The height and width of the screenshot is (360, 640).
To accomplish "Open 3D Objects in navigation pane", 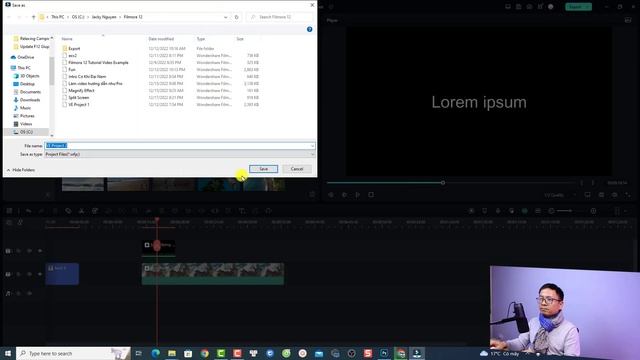I will click(x=29, y=76).
